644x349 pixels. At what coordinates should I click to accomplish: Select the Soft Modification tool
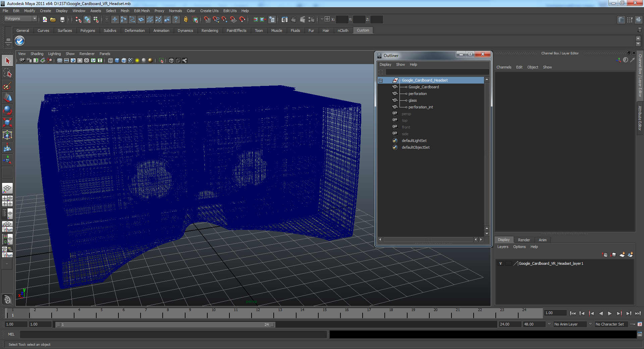pyautogui.click(x=7, y=147)
